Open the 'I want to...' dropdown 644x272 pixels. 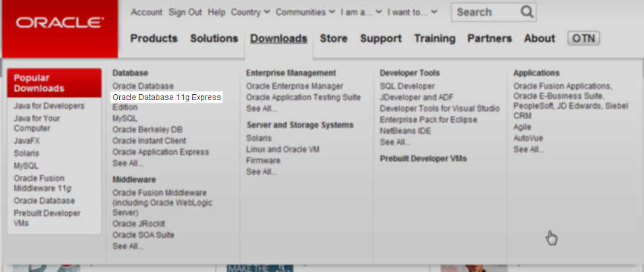coord(412,13)
